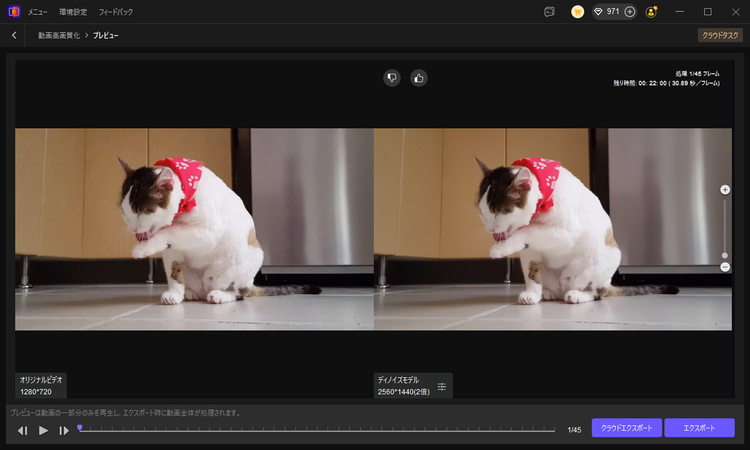Image resolution: width=750 pixels, height=450 pixels.
Task: Open the メニュー menu
Action: 37,12
